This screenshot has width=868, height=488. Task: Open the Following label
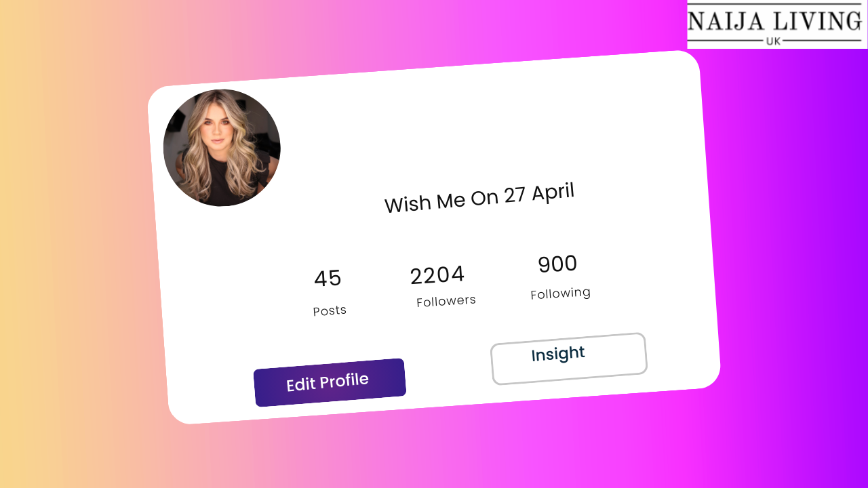(561, 293)
